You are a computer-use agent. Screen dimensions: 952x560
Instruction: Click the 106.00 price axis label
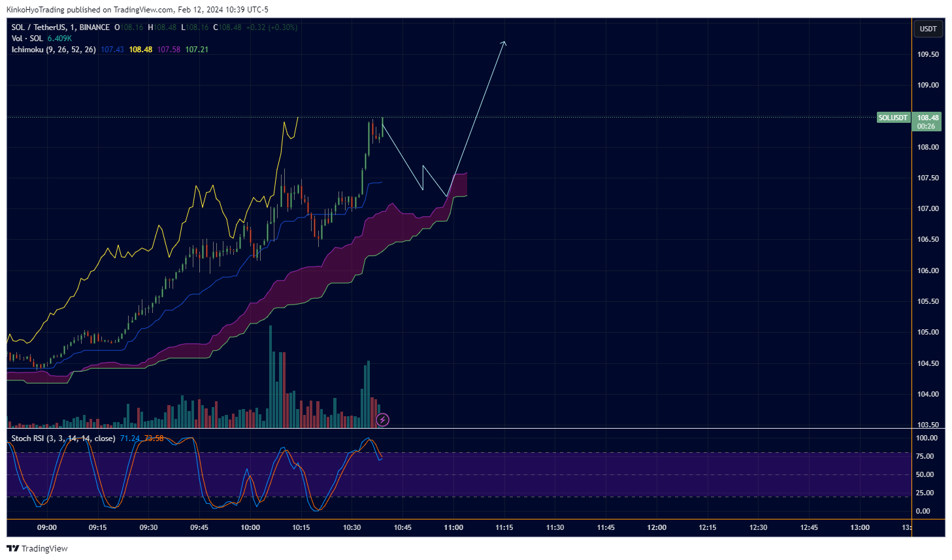click(928, 271)
